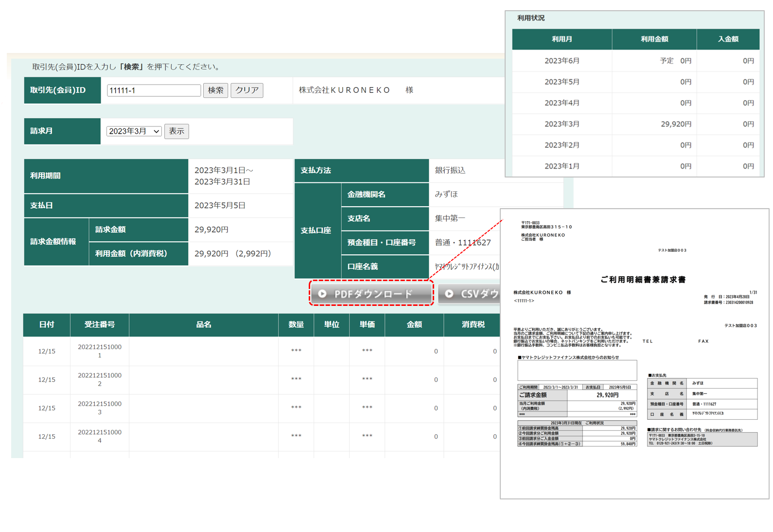The width and height of the screenshot is (773, 532).
Task: Click the 請求金額 value 29,920円
Action: tap(211, 230)
